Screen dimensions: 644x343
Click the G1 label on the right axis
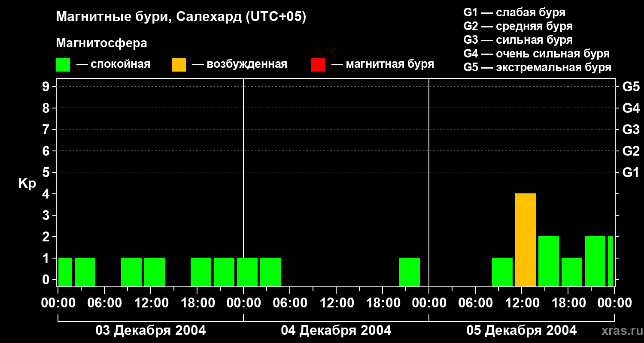tap(631, 172)
